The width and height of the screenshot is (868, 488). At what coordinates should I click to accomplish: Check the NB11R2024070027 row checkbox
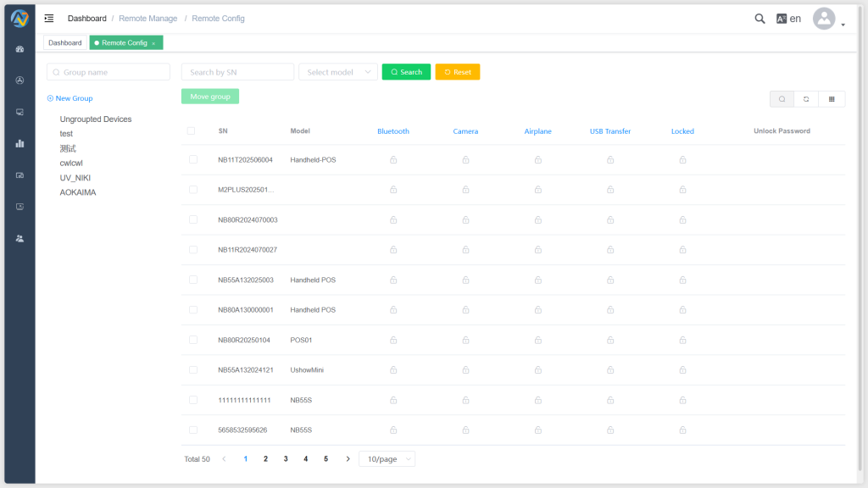(193, 250)
